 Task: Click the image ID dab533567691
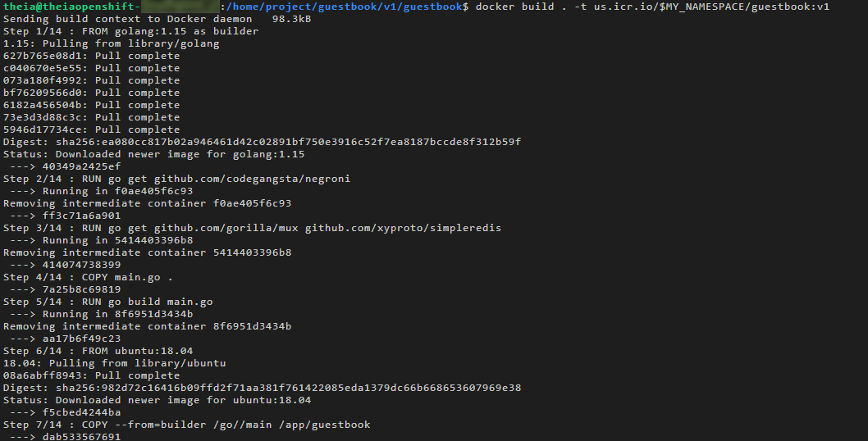[x=81, y=437]
